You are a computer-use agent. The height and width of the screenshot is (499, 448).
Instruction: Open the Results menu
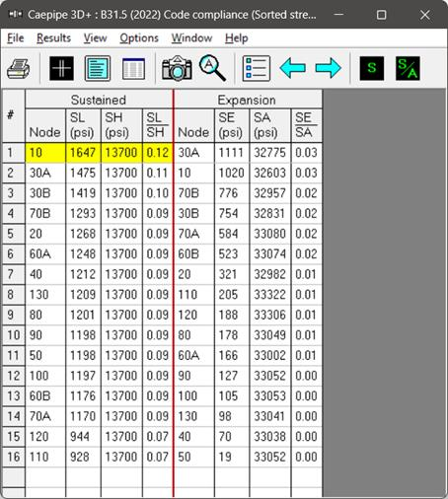point(53,38)
